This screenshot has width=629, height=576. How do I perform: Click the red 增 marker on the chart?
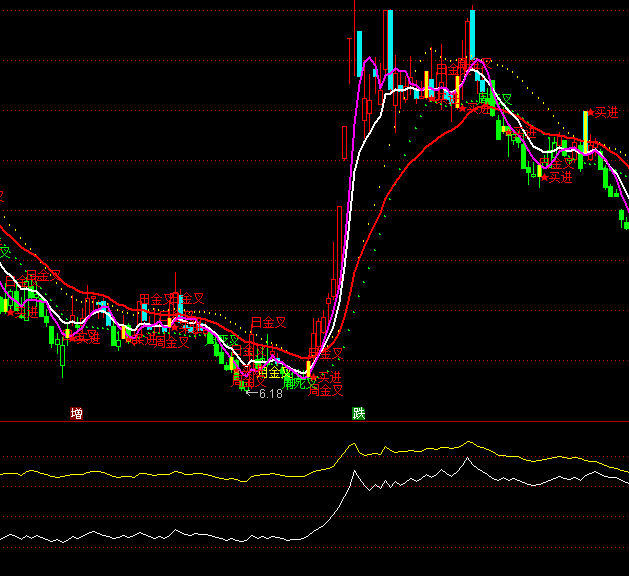(77, 413)
